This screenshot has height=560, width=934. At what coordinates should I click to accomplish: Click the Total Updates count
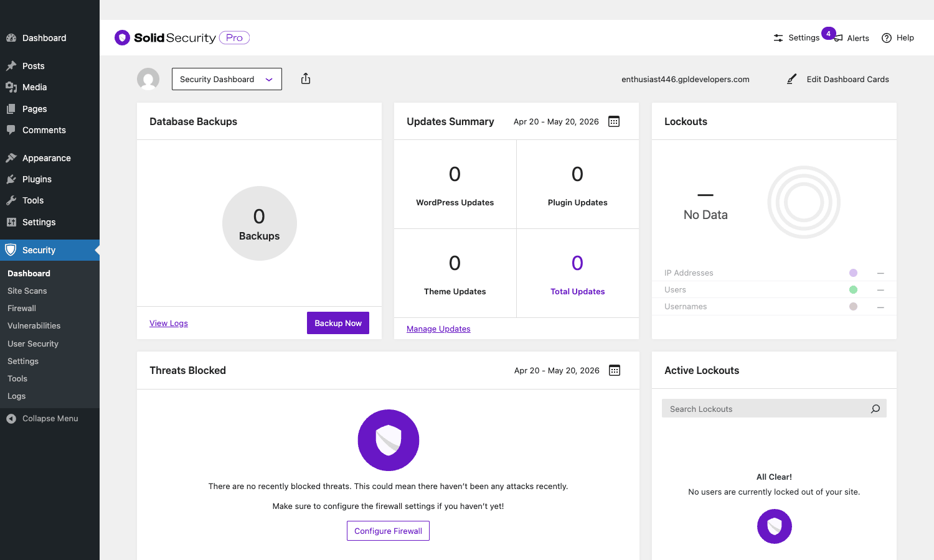tap(577, 263)
